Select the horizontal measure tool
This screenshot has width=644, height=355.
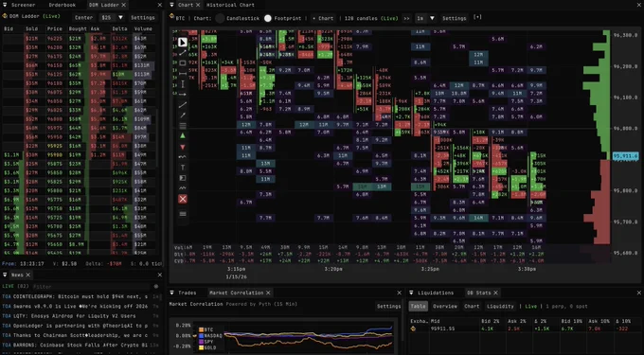pos(183,74)
